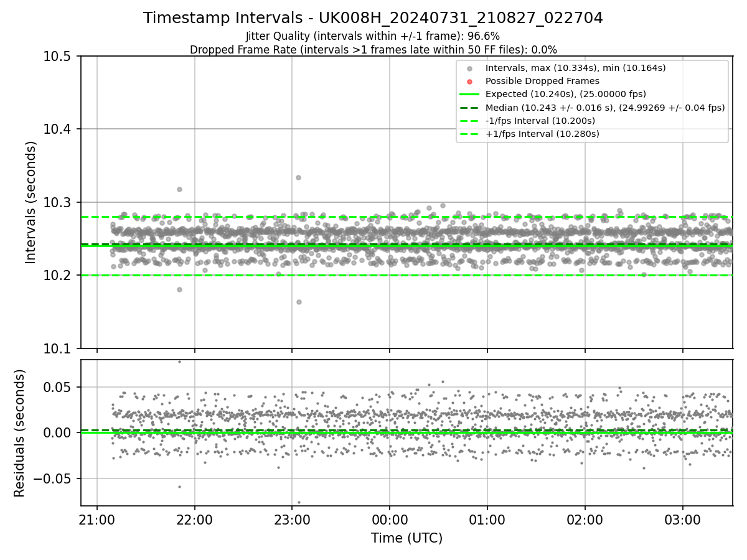Select the 'Dropped Frame Rate' subtitle line

click(373, 50)
